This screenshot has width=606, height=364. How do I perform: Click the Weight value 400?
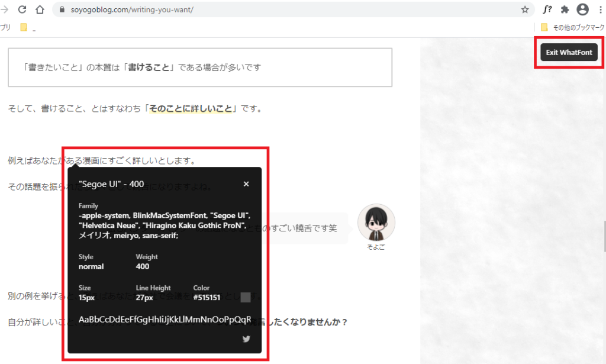143,266
